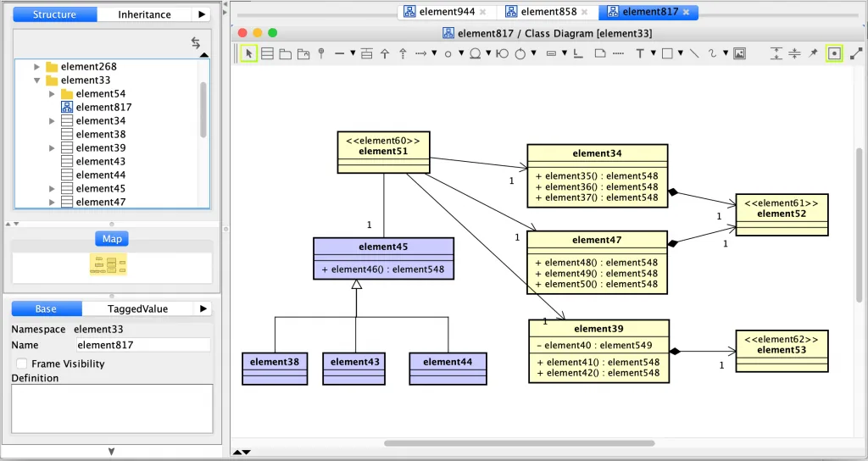868x461 pixels.
Task: Choose the Boundary stereotype tool
Action: tap(502, 53)
